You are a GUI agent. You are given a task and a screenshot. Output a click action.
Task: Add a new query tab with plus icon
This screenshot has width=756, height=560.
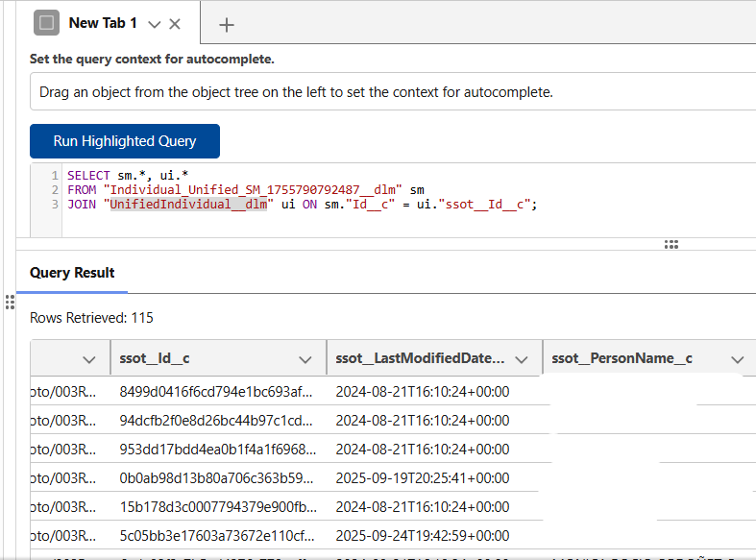click(227, 25)
